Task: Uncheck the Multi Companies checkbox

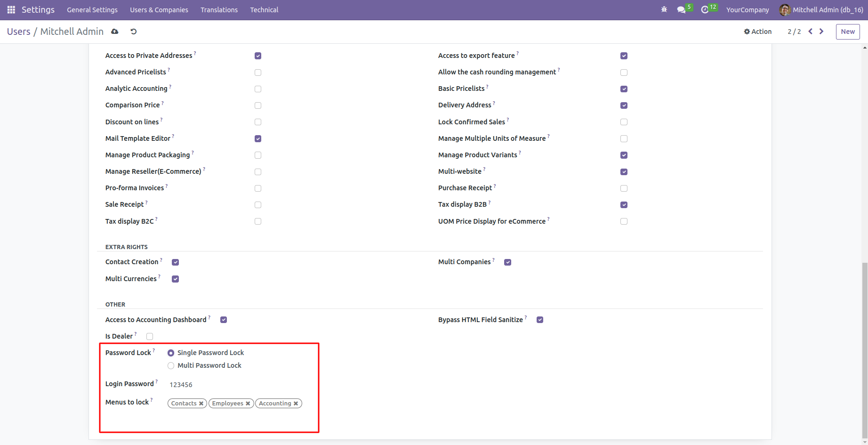Action: click(507, 262)
